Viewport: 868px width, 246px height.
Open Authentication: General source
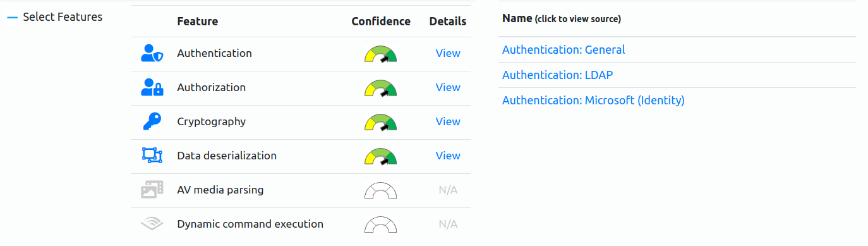pyautogui.click(x=564, y=50)
